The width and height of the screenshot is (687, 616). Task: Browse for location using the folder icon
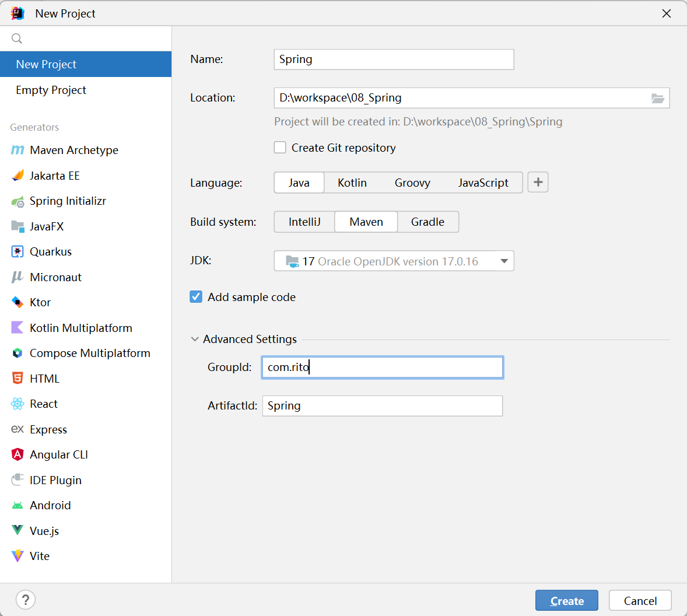pyautogui.click(x=658, y=98)
